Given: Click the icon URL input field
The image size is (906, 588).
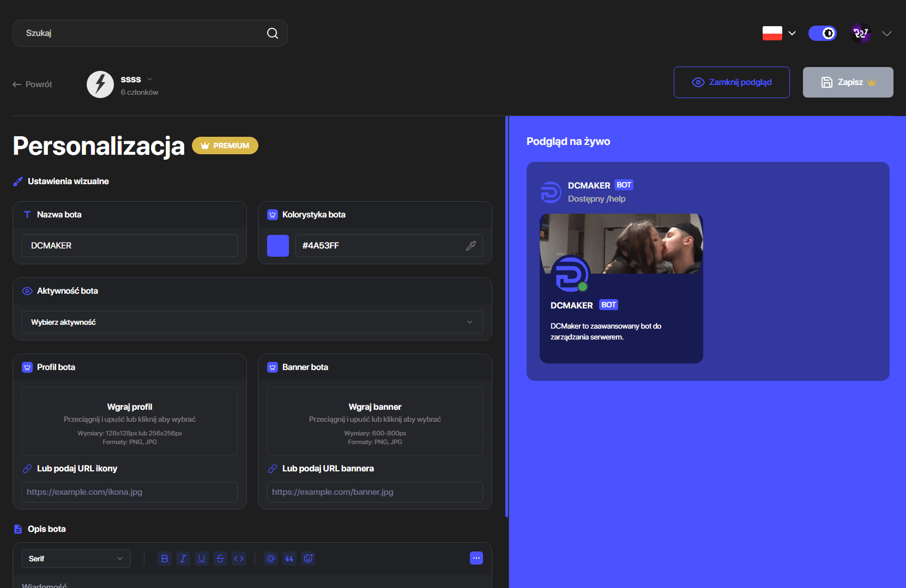Looking at the screenshot, I should 130,492.
